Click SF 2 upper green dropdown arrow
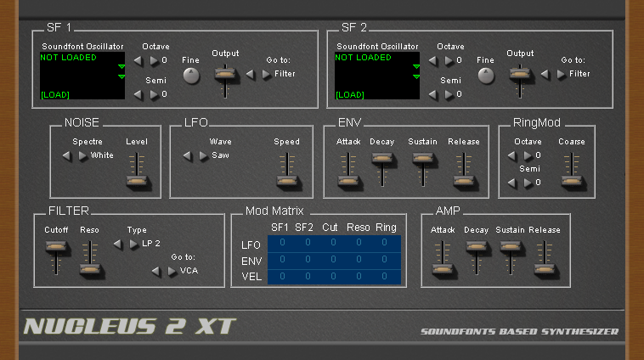Image resolution: width=644 pixels, height=360 pixels. coord(416,66)
